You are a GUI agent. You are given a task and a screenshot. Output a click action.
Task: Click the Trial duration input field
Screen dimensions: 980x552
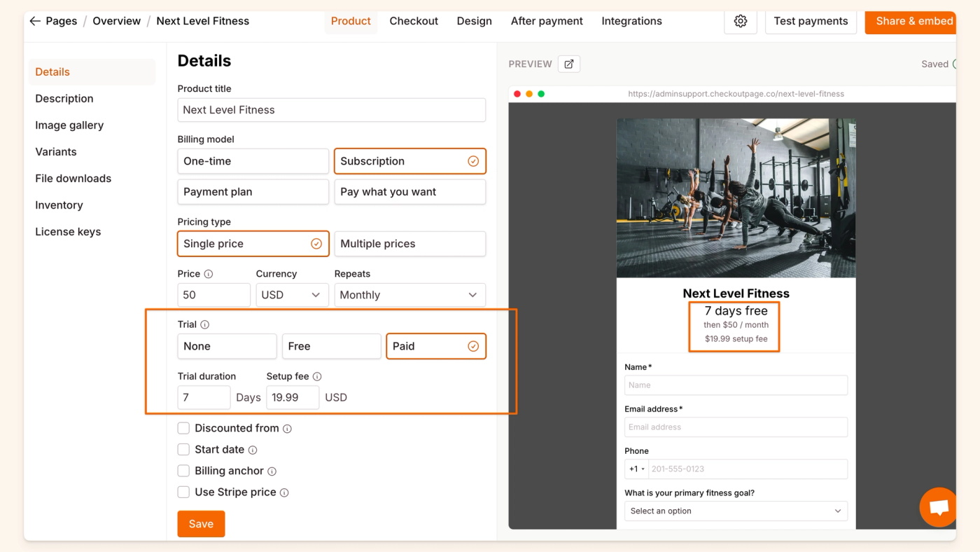pos(204,397)
